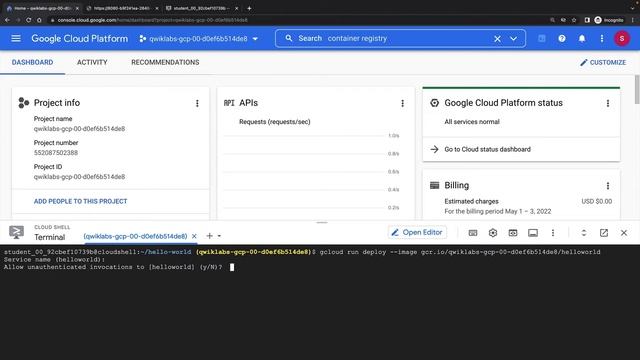Select the qwiklabs-gcp terminal session tab
The width and height of the screenshot is (640, 360).
(x=135, y=236)
